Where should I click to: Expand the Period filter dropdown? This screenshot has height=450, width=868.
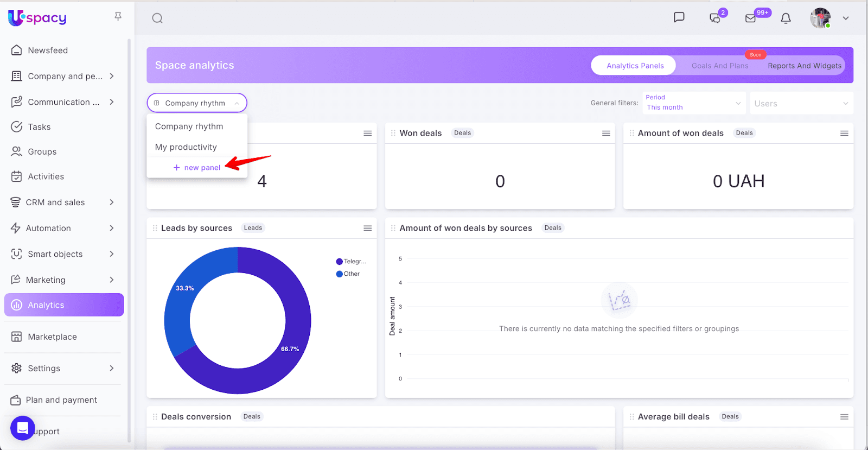(693, 103)
